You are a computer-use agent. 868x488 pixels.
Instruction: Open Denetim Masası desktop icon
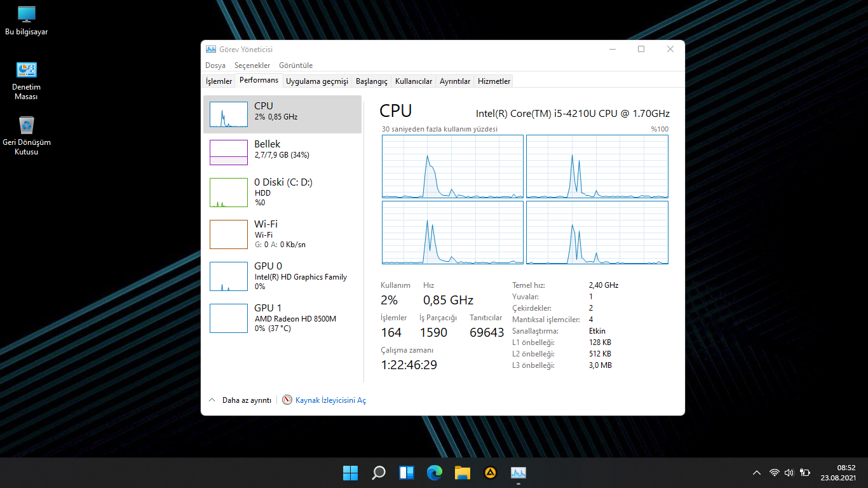27,81
